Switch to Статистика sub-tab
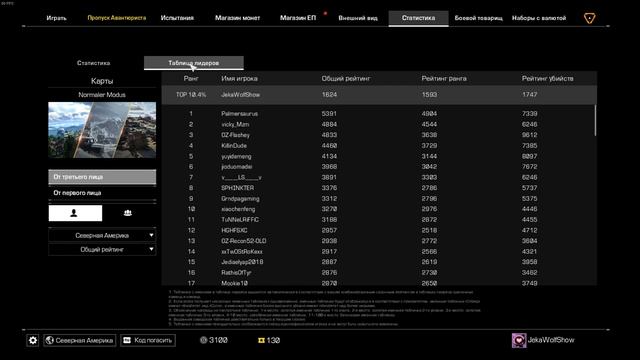Image resolution: width=640 pixels, height=360 pixels. pyautogui.click(x=93, y=63)
